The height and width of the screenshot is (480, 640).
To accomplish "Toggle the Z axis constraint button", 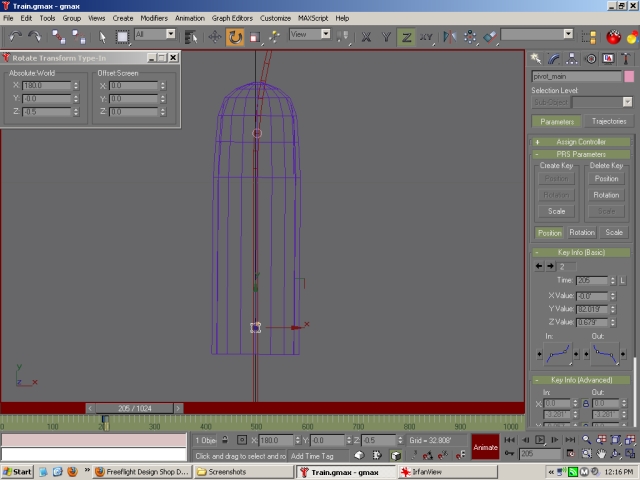I will point(407,37).
